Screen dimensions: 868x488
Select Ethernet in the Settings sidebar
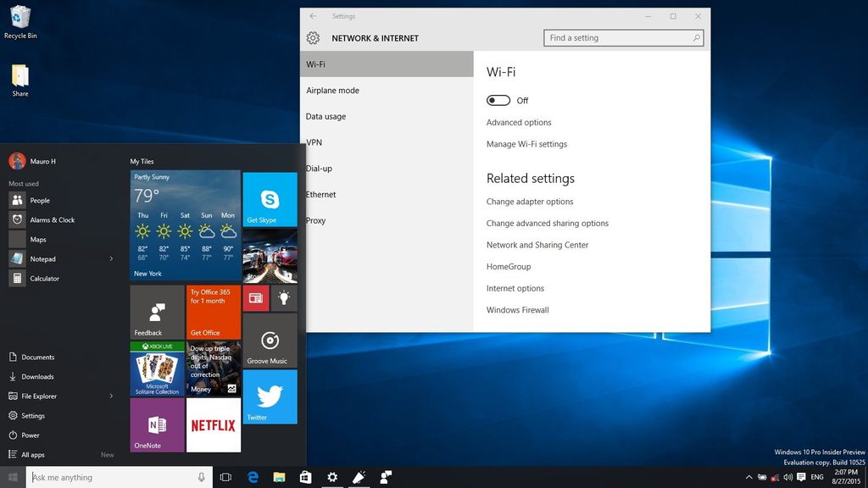tap(322, 194)
